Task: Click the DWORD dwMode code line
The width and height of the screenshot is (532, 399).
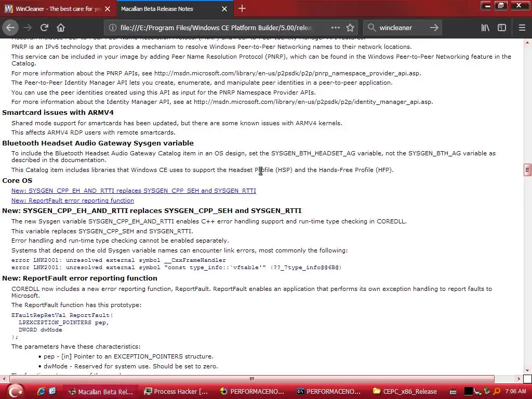Action: [x=41, y=329]
